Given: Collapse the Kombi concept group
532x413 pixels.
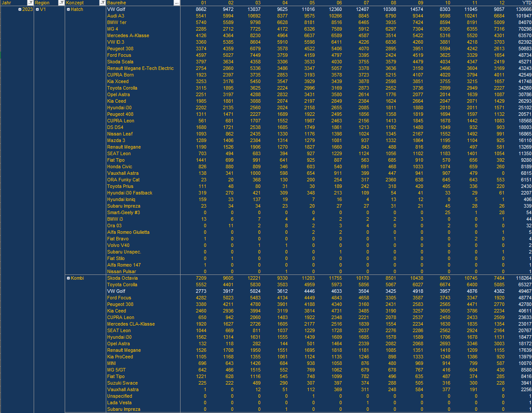Looking at the screenshot, I should pos(68,278).
